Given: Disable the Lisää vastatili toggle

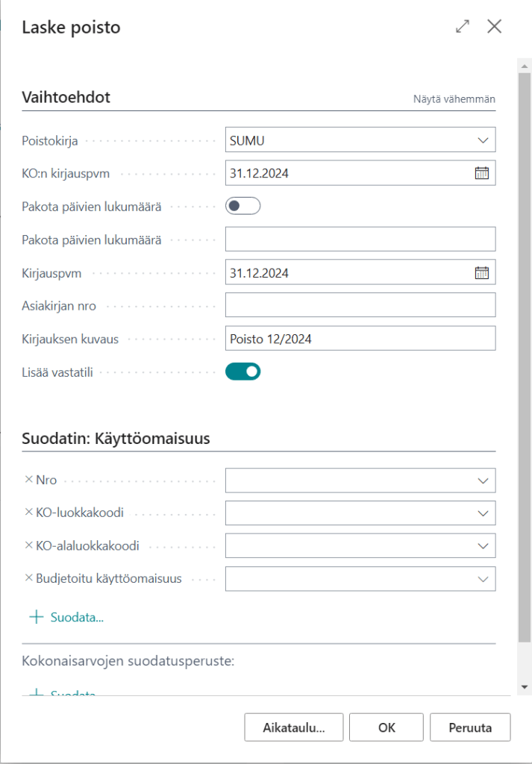Looking at the screenshot, I should point(242,371).
